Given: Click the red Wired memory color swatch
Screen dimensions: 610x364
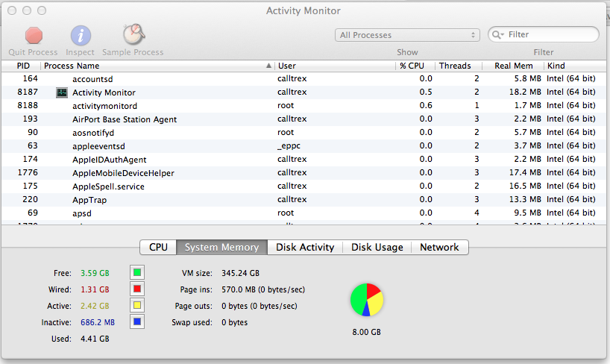Looking at the screenshot, I should tap(137, 289).
